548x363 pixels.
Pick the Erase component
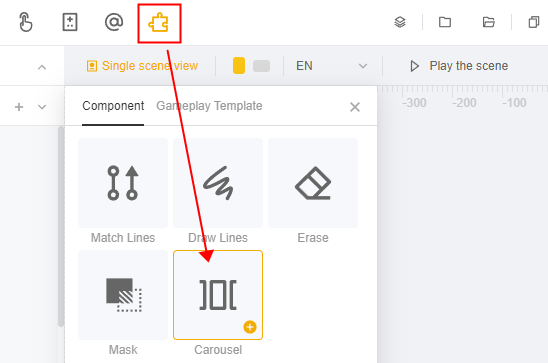tap(313, 183)
